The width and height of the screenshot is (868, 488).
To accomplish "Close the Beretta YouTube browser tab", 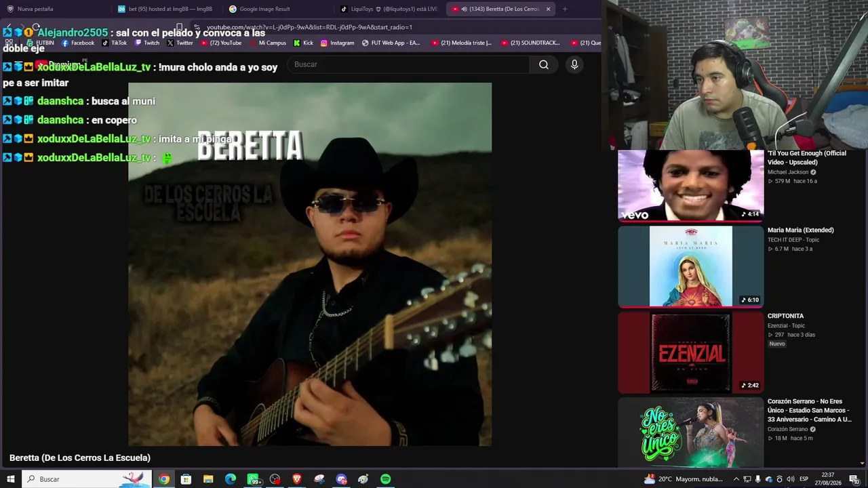I will 548,9.
